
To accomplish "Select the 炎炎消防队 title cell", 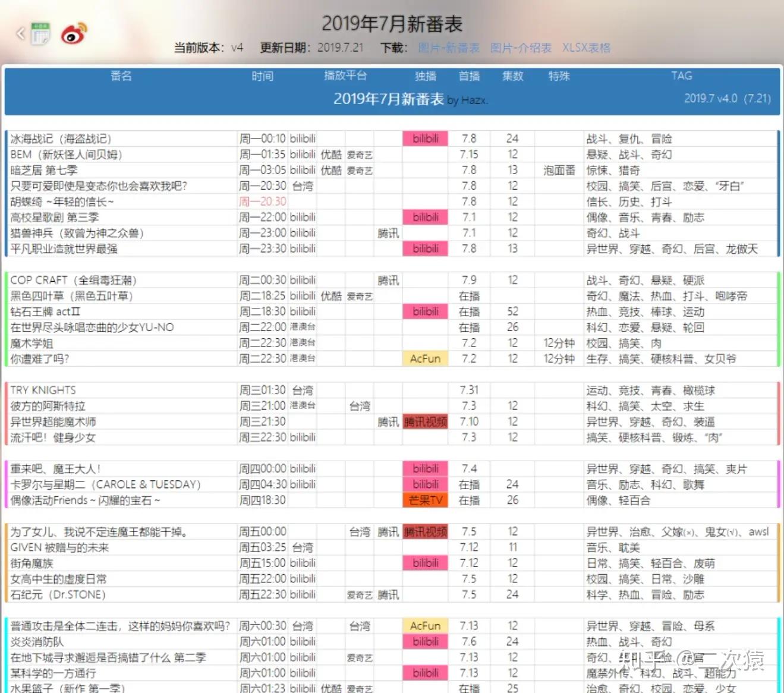I will pyautogui.click(x=37, y=642).
